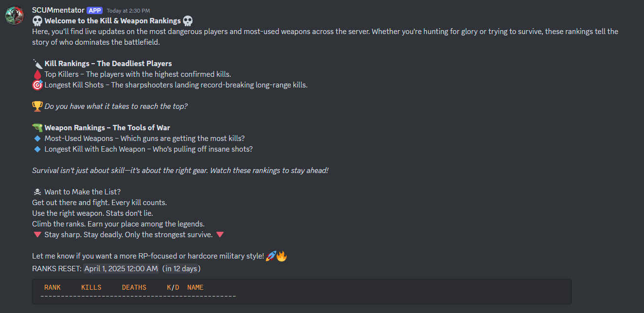Click the in 12 days relative time text
Image resolution: width=644 pixels, height=313 pixels.
tap(181, 268)
